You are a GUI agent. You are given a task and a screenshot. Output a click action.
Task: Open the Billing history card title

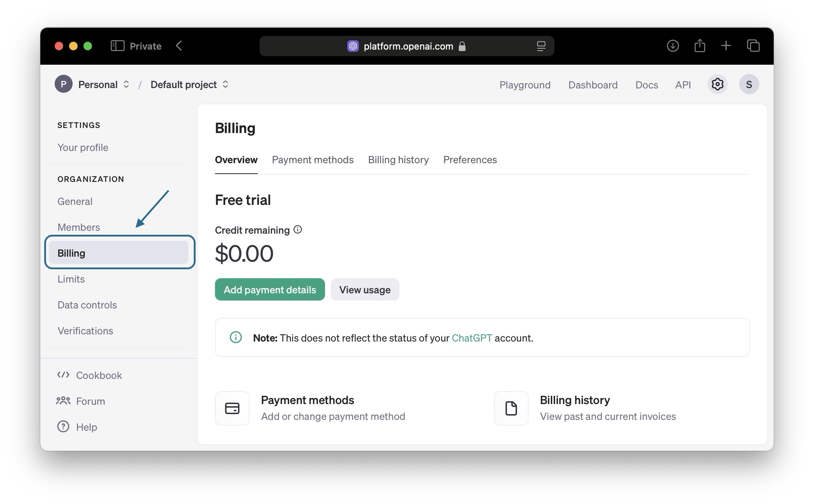tap(575, 400)
